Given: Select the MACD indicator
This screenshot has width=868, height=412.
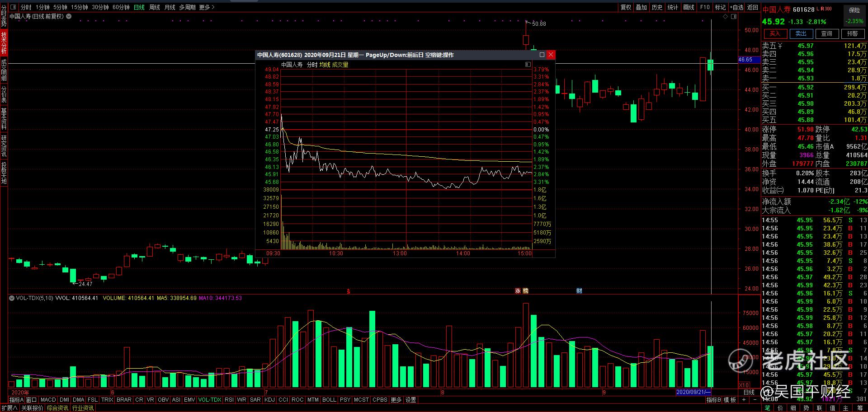Looking at the screenshot, I should click(48, 400).
